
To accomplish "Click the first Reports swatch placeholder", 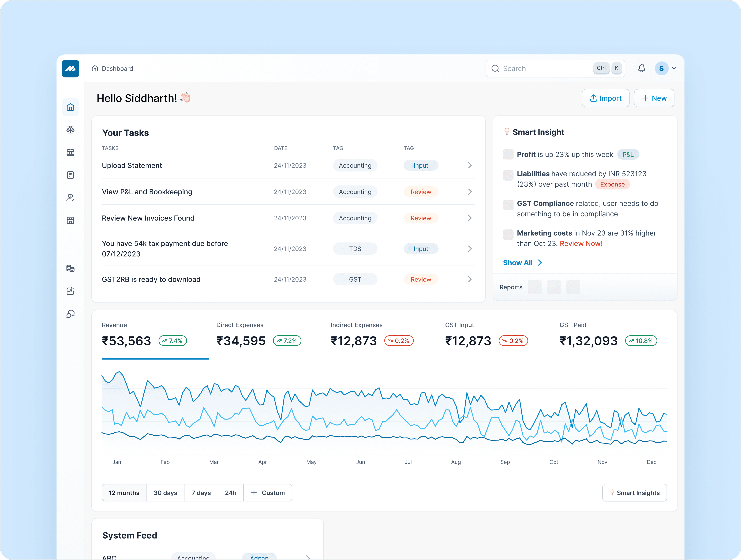I will click(535, 287).
